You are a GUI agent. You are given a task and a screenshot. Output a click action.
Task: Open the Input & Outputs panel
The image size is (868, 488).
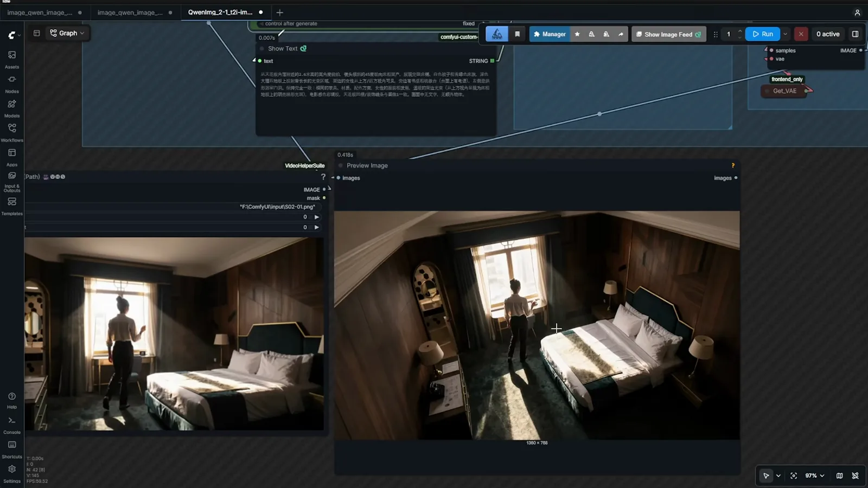[11, 181]
